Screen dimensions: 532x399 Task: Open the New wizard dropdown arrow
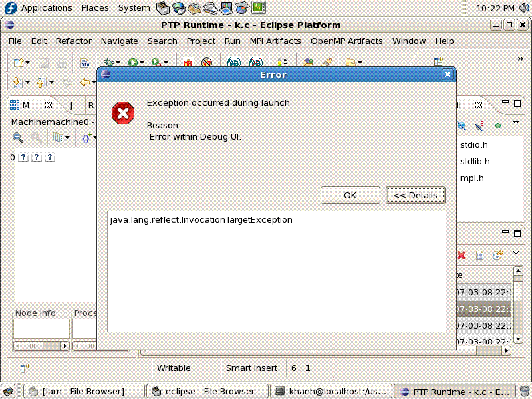[27, 63]
